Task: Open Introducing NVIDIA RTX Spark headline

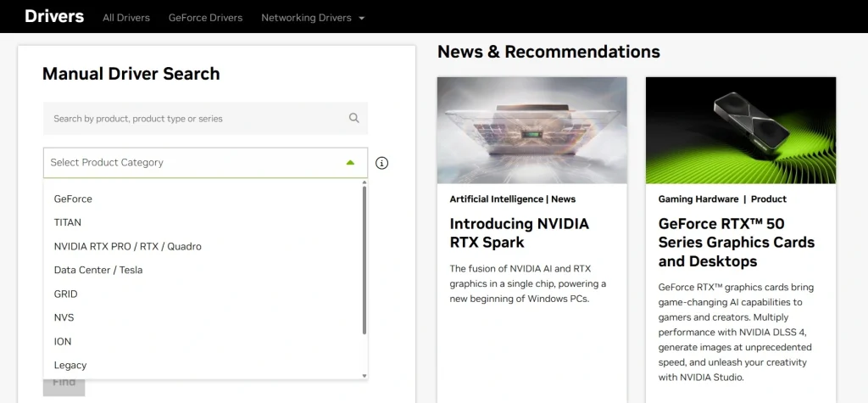Action: click(520, 232)
